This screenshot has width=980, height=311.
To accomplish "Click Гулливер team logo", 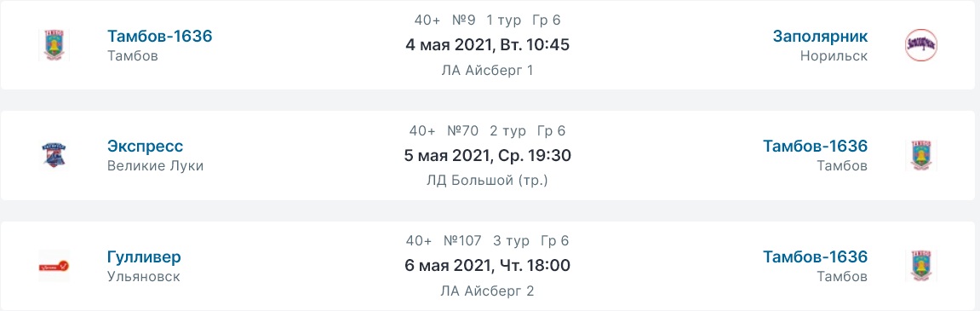I will pyautogui.click(x=53, y=266).
